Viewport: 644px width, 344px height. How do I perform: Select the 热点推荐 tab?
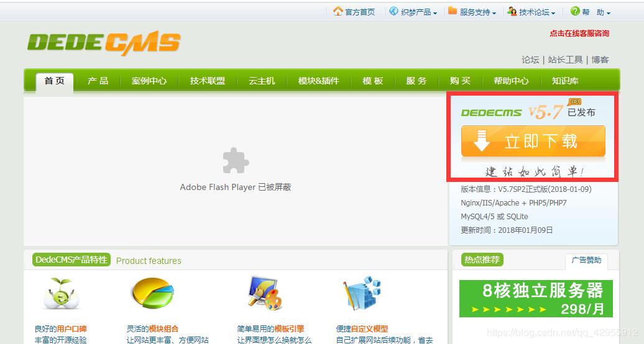pyautogui.click(x=482, y=260)
